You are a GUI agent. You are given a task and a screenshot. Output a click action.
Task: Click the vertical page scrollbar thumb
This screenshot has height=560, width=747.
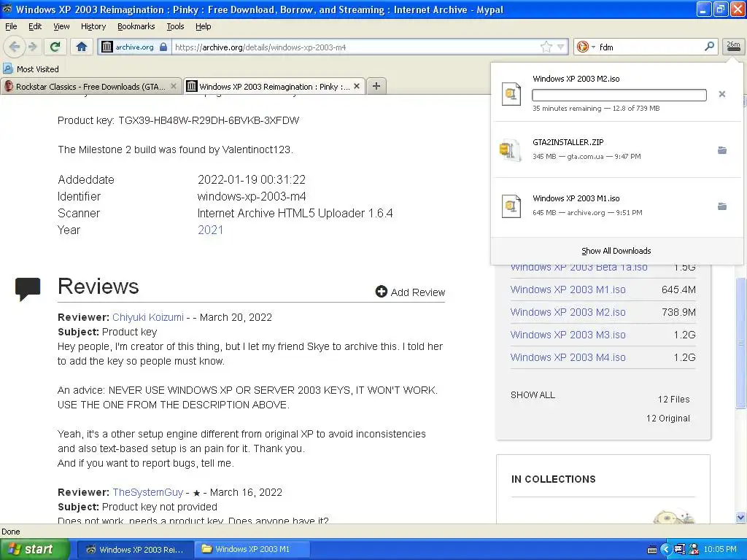point(741,343)
